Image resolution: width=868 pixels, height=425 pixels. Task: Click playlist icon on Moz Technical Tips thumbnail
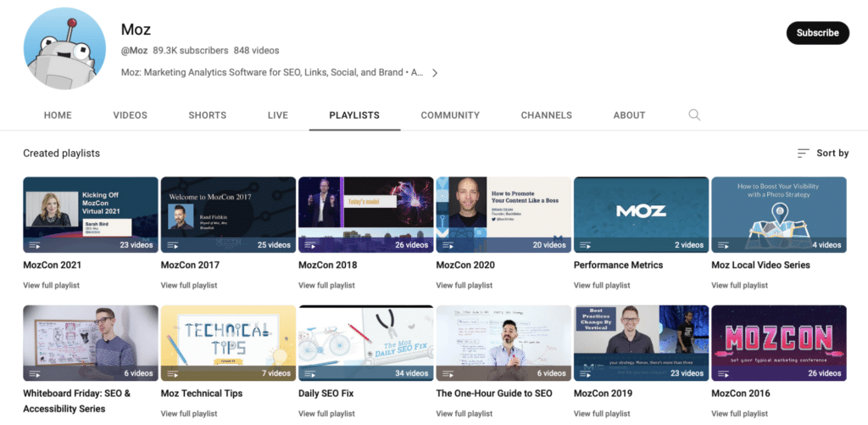click(x=172, y=373)
